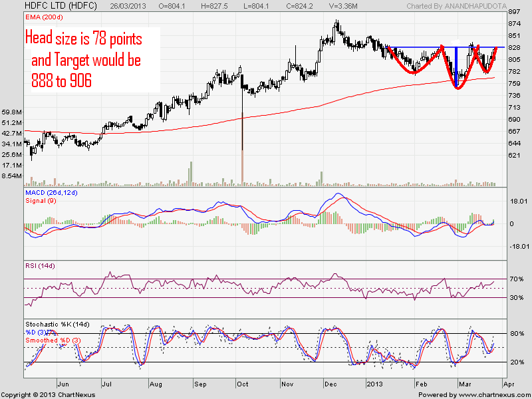Click the Sep month label on time axis
The image size is (532, 399).
[200, 384]
